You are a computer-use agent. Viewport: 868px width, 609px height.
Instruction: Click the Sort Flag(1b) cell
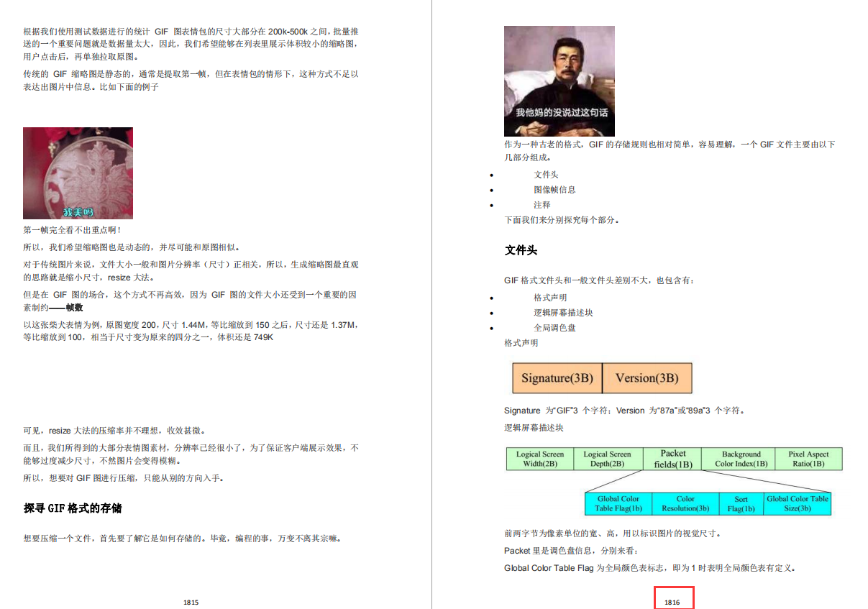point(741,503)
